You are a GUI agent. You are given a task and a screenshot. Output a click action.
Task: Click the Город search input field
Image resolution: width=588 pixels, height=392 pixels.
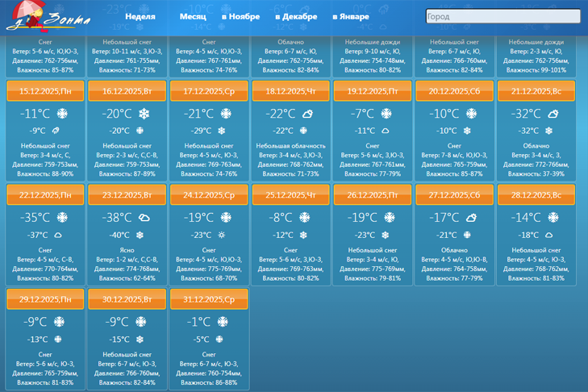pyautogui.click(x=503, y=16)
